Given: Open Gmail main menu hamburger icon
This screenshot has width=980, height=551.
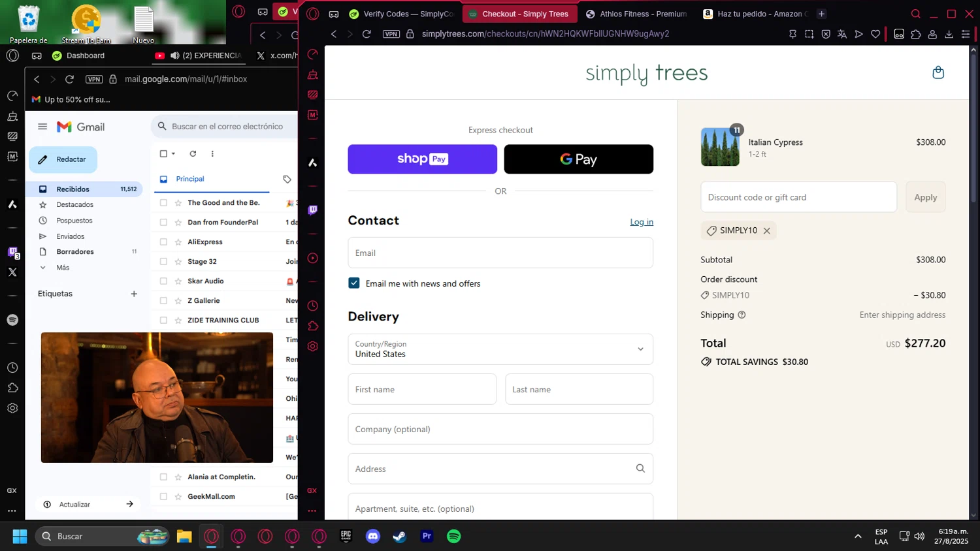Looking at the screenshot, I should click(42, 127).
